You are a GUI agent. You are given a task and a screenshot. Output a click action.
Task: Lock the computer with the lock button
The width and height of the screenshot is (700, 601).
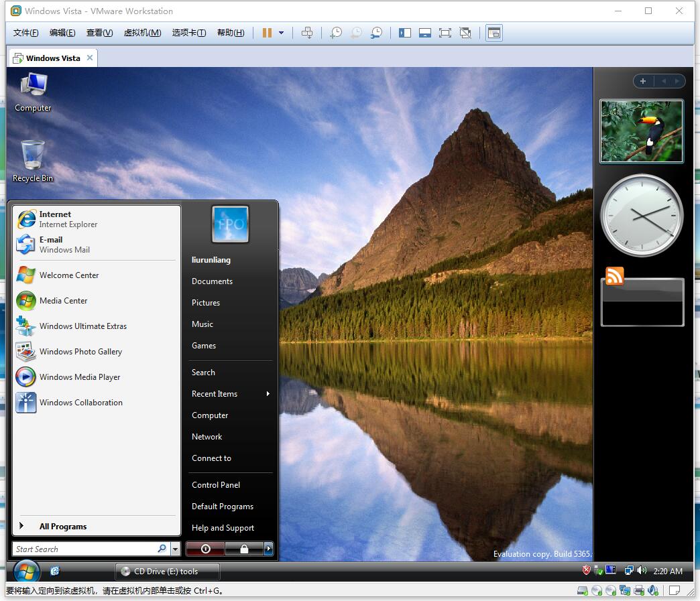point(244,549)
